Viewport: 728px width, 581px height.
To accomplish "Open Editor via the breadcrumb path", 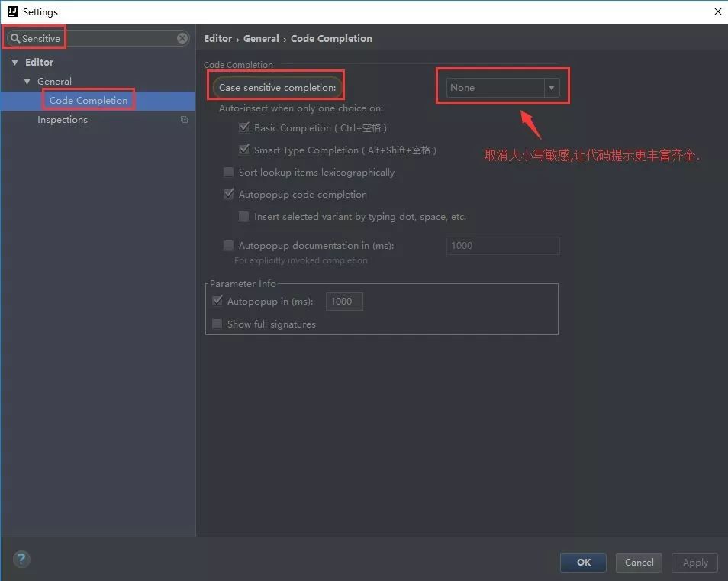I will point(217,38).
